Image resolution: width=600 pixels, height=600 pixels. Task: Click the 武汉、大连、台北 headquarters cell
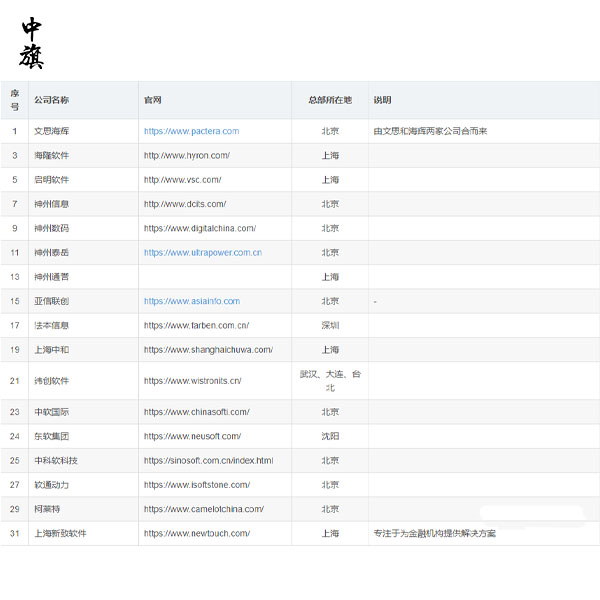tap(330, 380)
